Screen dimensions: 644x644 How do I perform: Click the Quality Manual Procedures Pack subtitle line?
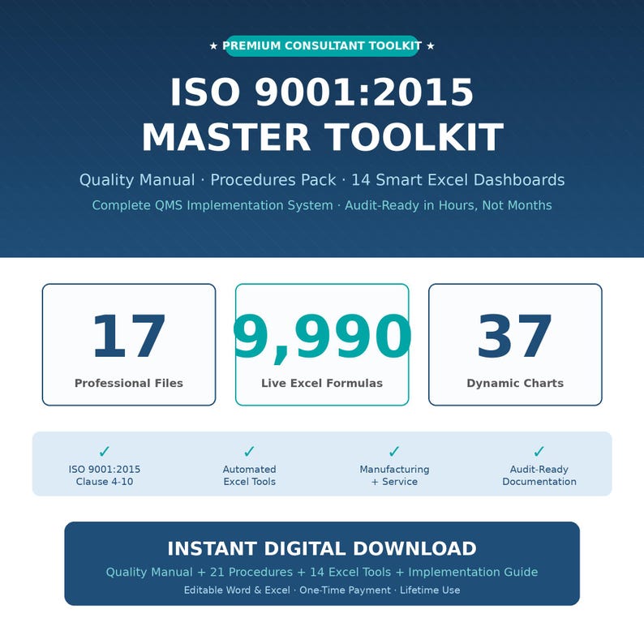tap(322, 180)
